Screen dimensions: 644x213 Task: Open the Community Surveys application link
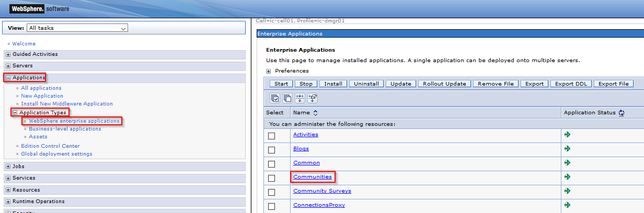tap(322, 191)
